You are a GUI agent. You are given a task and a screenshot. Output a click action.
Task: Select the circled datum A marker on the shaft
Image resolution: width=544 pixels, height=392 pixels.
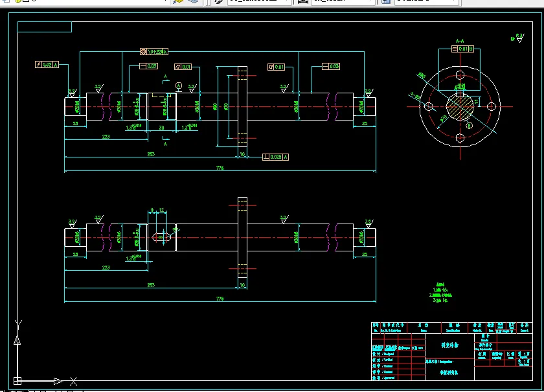[179, 86]
